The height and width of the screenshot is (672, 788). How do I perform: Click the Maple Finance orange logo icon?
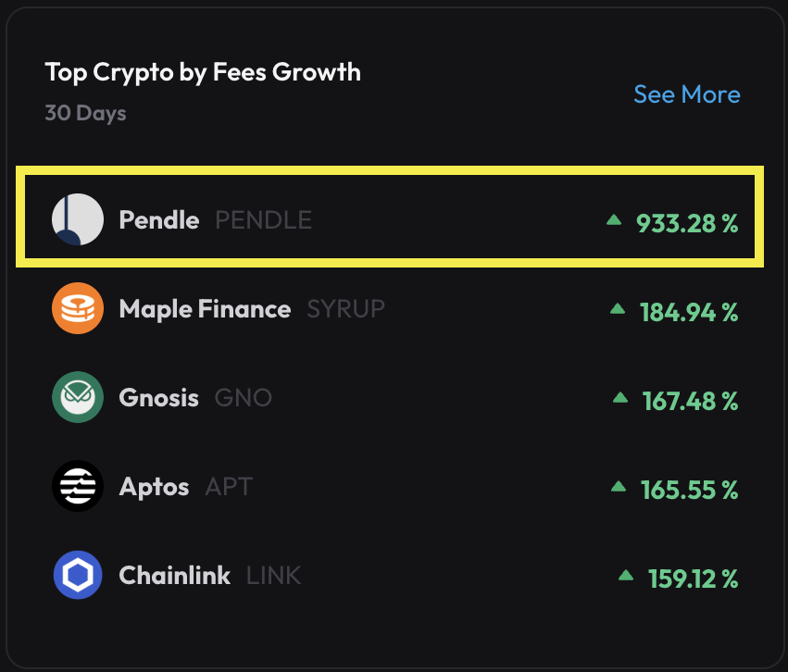(x=78, y=308)
